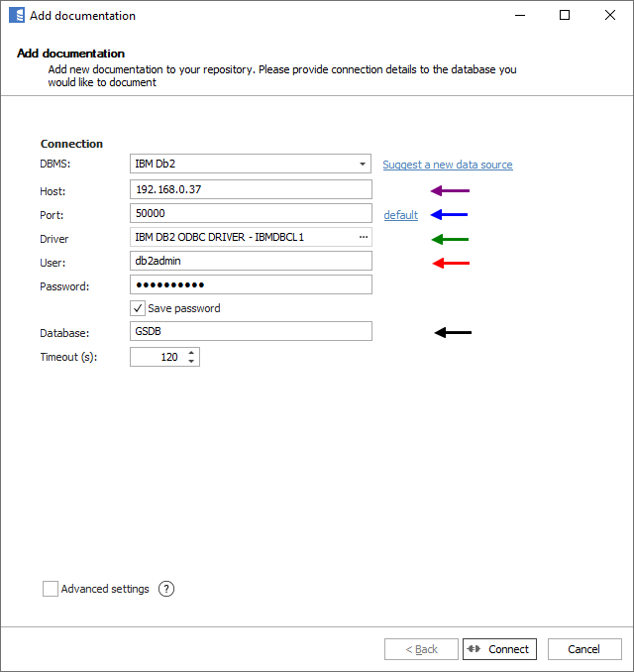634x672 pixels.
Task: Focus the Port field showing 50000
Action: click(x=251, y=213)
